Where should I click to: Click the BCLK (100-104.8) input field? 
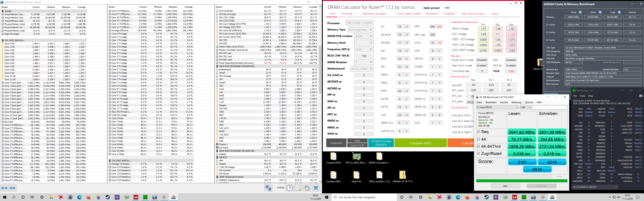tap(364, 56)
